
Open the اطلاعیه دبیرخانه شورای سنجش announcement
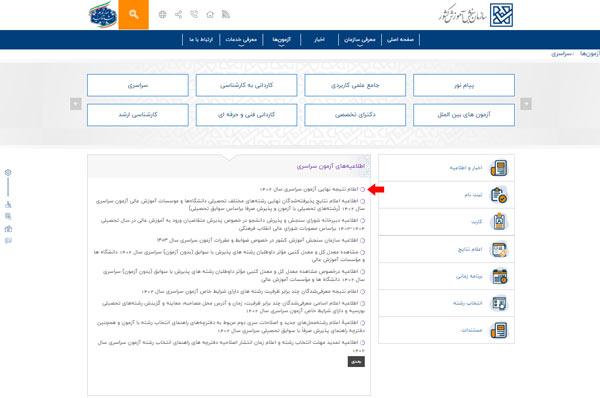233,224
